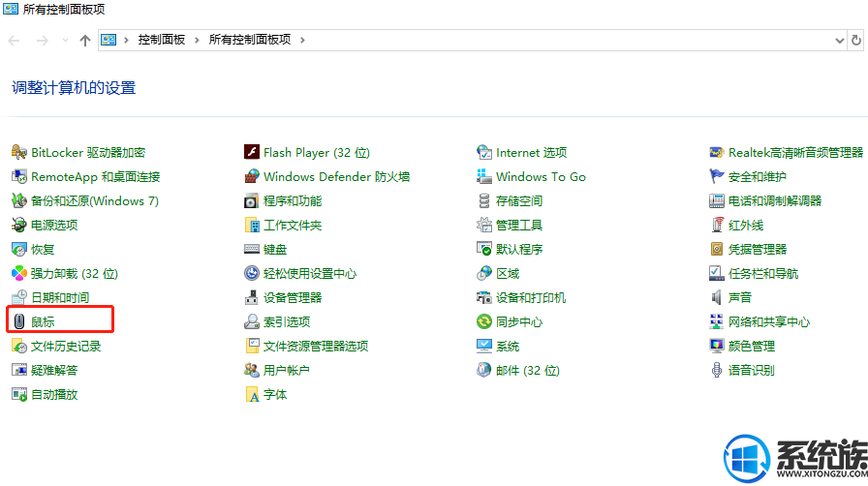Open the 文件历史记录 icon
The image size is (868, 486).
(x=18, y=346)
